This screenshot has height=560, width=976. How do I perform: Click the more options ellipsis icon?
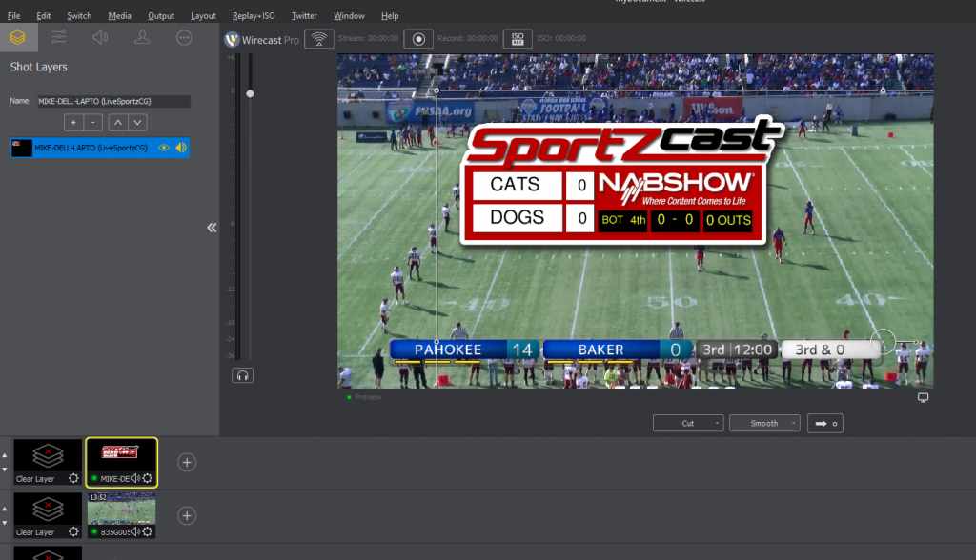pyautogui.click(x=184, y=38)
